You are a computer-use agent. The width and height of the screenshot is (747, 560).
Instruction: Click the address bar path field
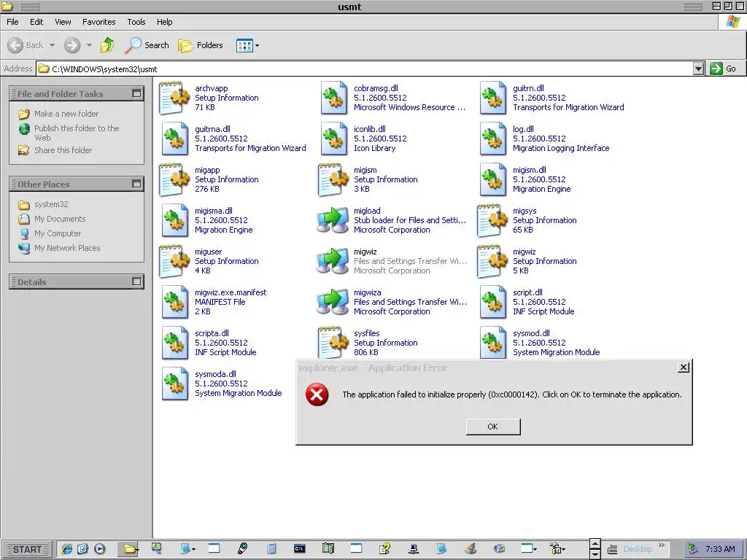(x=365, y=69)
